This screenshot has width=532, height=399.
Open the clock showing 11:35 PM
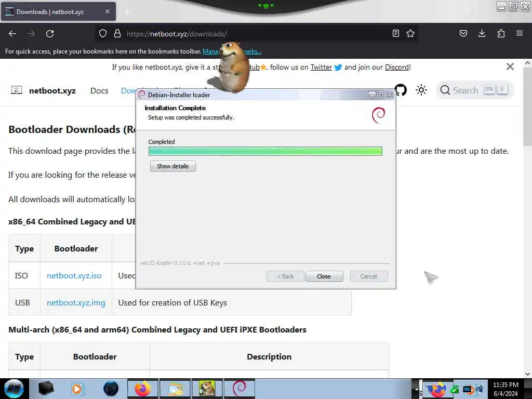[x=506, y=389]
